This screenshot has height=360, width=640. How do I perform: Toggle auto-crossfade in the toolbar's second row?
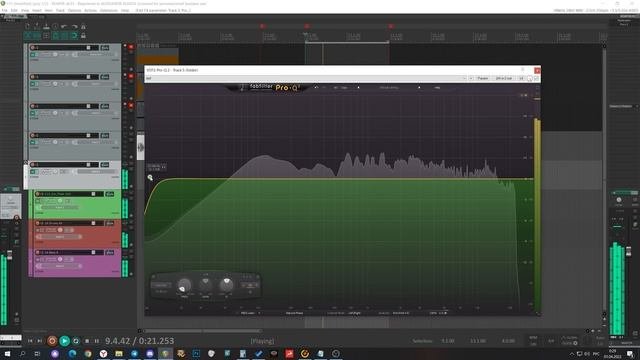(x=27, y=36)
